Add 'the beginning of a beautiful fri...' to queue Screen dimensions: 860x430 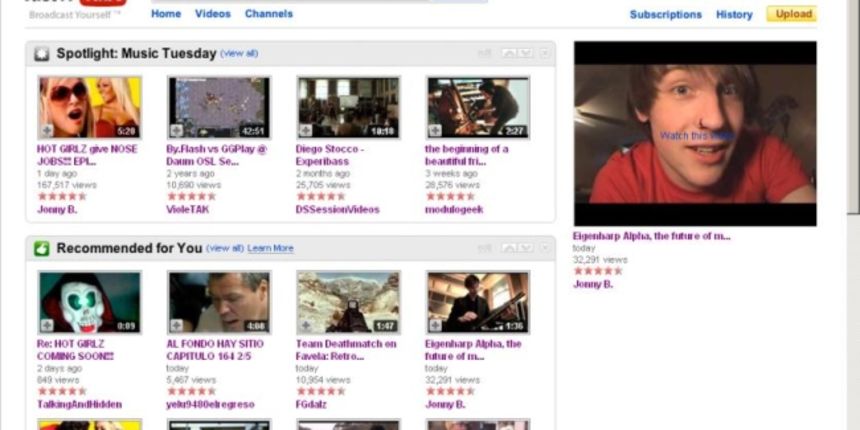pyautogui.click(x=435, y=131)
